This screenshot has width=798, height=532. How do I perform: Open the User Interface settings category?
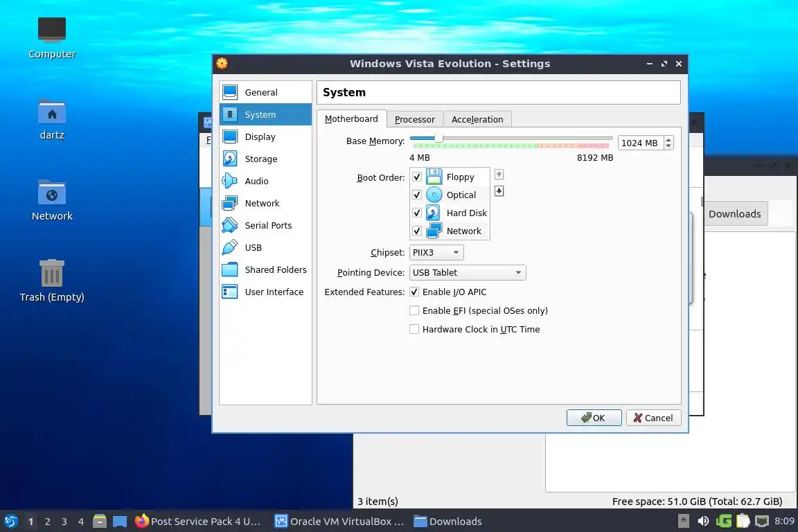coord(265,292)
